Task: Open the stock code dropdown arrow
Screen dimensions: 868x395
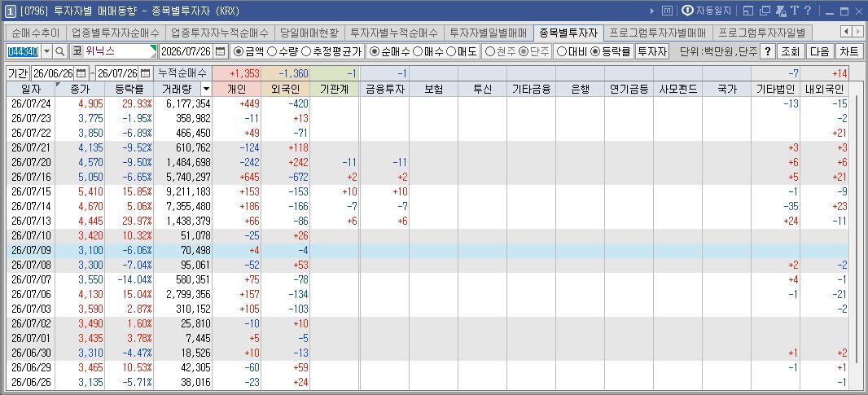Action: pyautogui.click(x=46, y=51)
